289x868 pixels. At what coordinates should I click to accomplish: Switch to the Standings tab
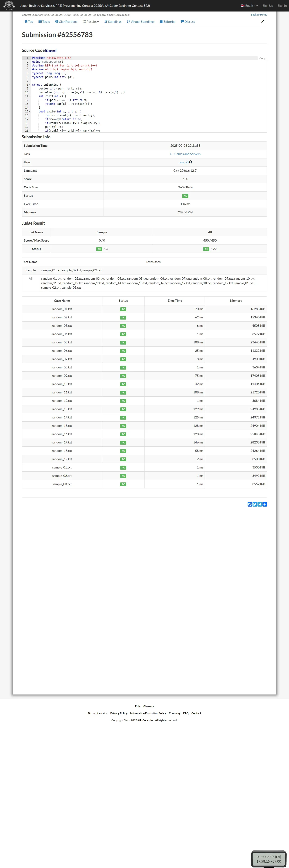[113, 22]
